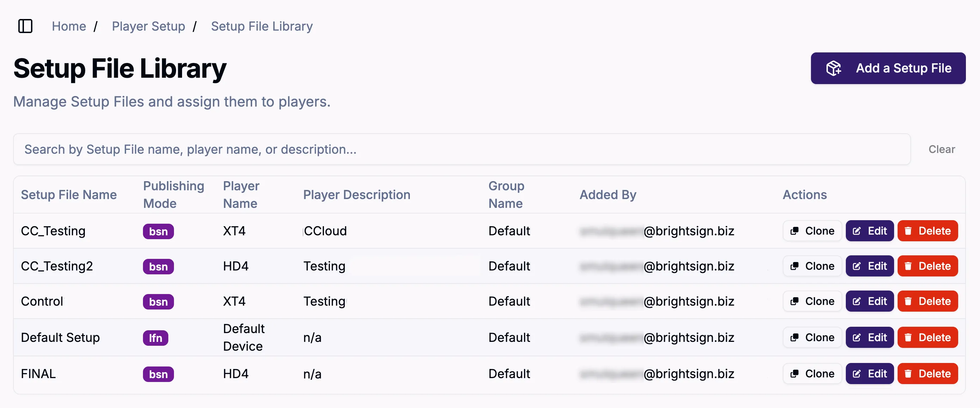The height and width of the screenshot is (408, 980).
Task: Delete the CC_Testing2 setup file
Action: click(x=928, y=266)
